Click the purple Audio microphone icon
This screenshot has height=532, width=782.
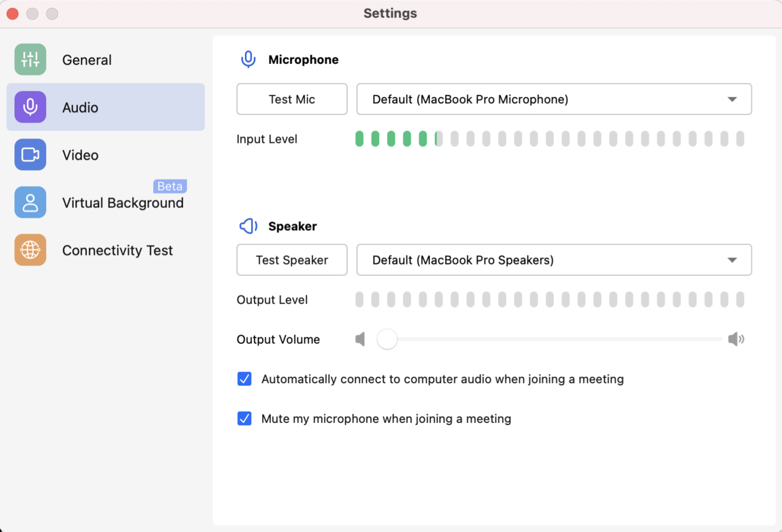(30, 107)
